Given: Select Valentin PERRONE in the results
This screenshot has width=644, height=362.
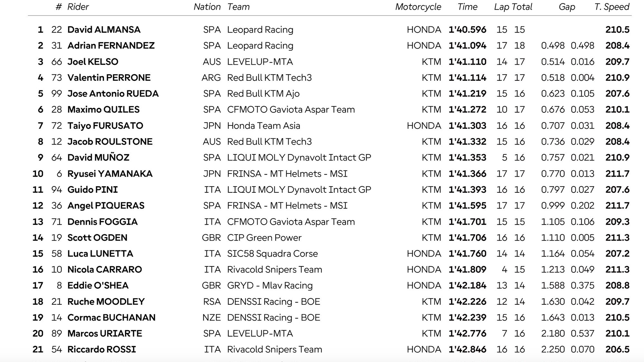Looking at the screenshot, I should click(x=109, y=78).
